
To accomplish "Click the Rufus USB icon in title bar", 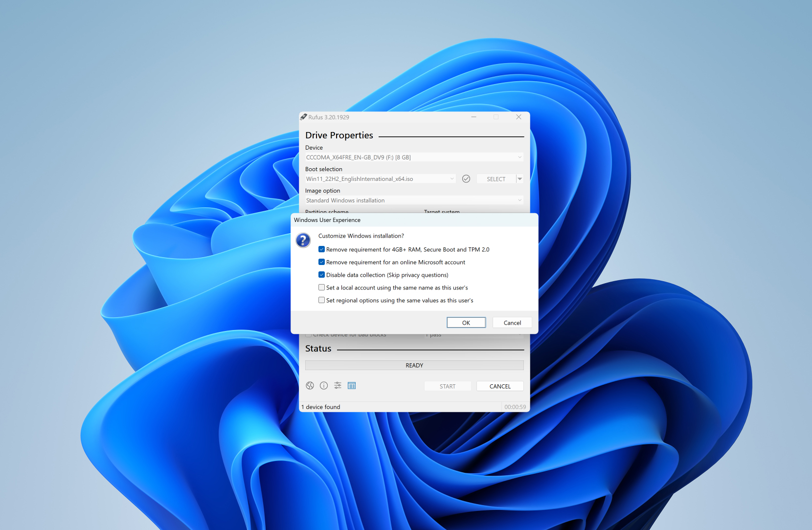I will tap(303, 117).
